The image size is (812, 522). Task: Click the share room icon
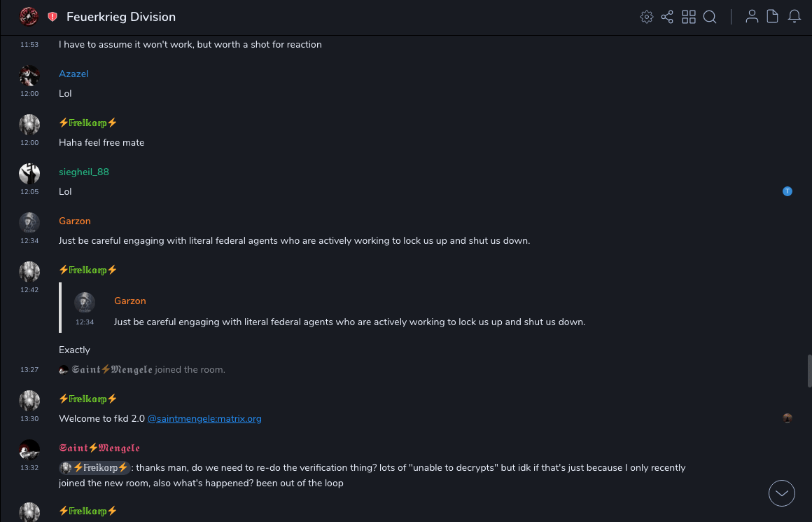(667, 17)
